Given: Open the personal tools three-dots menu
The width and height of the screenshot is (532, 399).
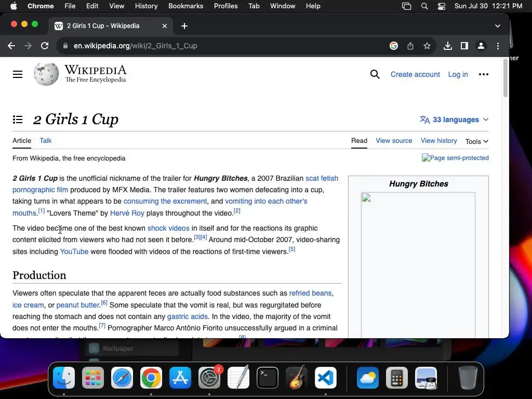Looking at the screenshot, I should 484,74.
